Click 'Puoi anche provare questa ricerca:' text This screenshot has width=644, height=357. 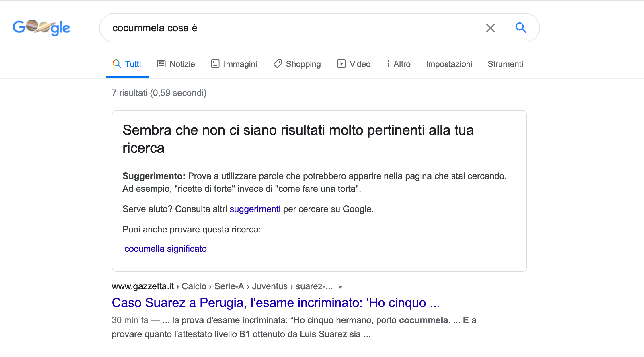coord(192,230)
